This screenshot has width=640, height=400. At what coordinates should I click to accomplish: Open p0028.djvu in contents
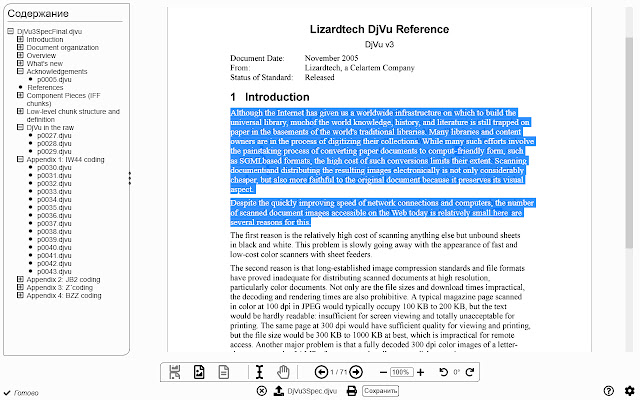54,143
